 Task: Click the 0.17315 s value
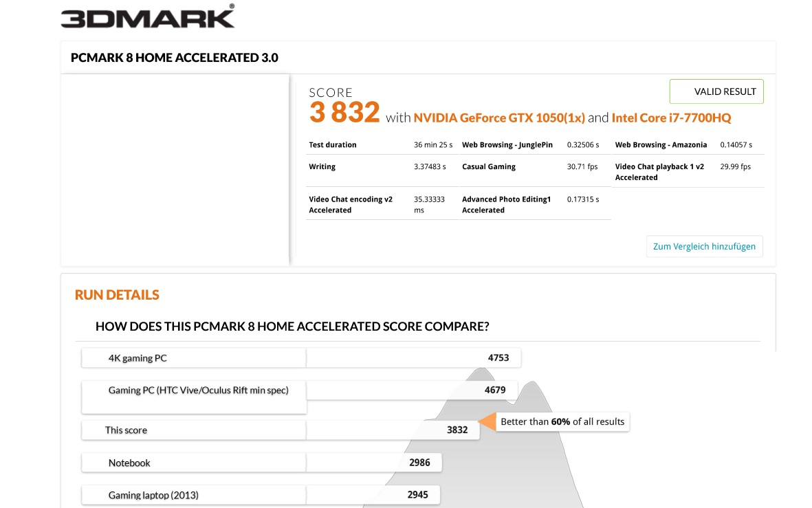click(x=582, y=199)
